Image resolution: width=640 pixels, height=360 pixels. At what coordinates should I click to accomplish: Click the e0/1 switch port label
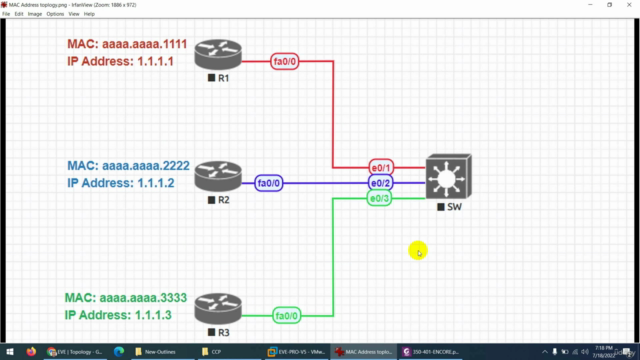[381, 167]
